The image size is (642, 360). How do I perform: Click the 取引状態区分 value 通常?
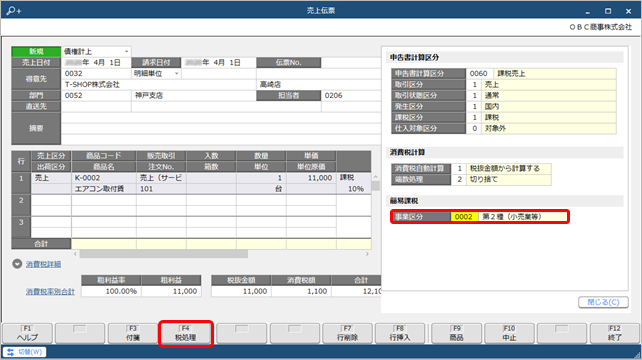(549, 95)
